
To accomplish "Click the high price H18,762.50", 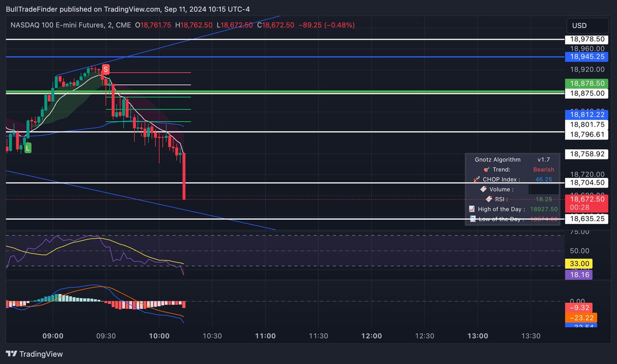I will click(194, 25).
